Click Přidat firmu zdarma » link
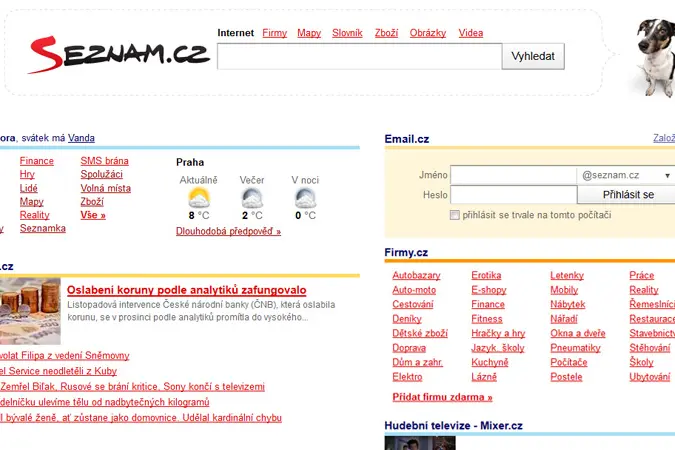 tap(442, 397)
